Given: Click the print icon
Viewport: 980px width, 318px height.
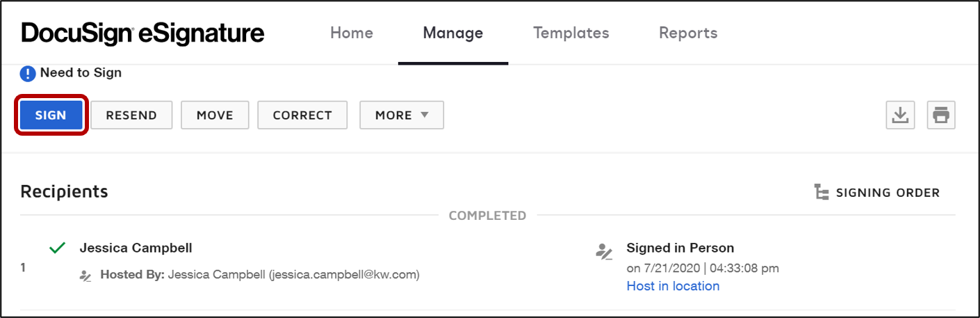Looking at the screenshot, I should tap(941, 115).
